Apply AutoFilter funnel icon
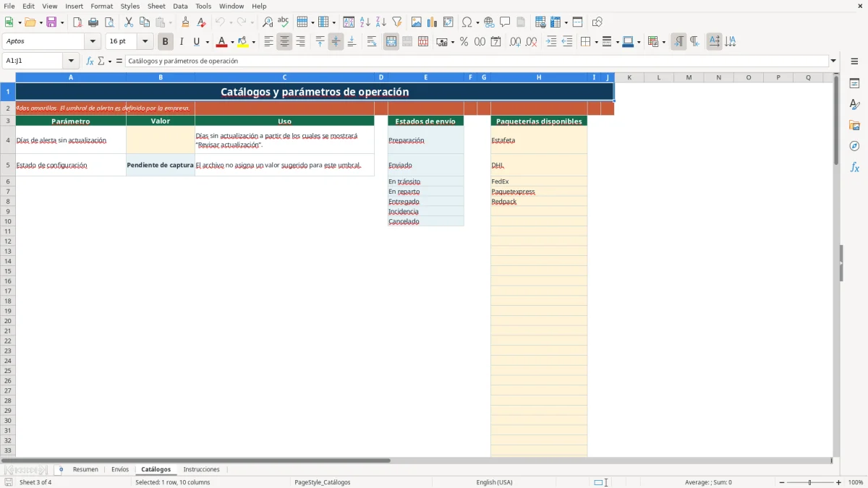This screenshot has height=488, width=868. 397,22
